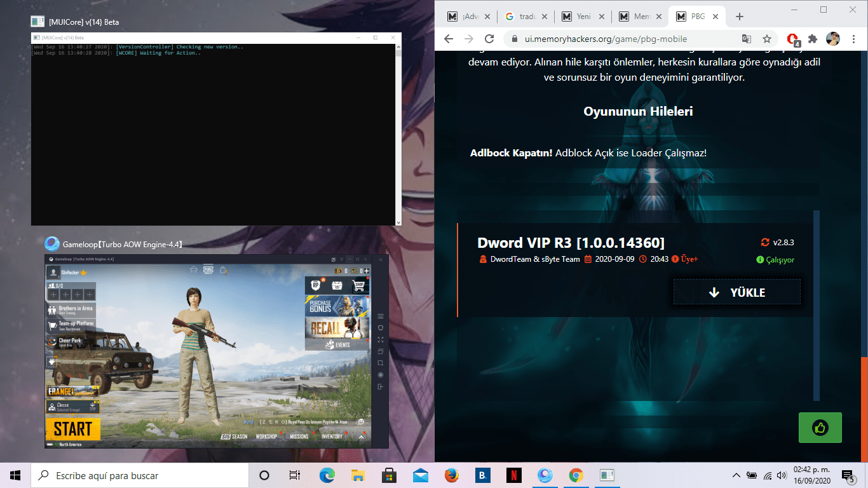
Task: Click Gameloop multi-window sidebar icon
Action: pyautogui.click(x=381, y=351)
